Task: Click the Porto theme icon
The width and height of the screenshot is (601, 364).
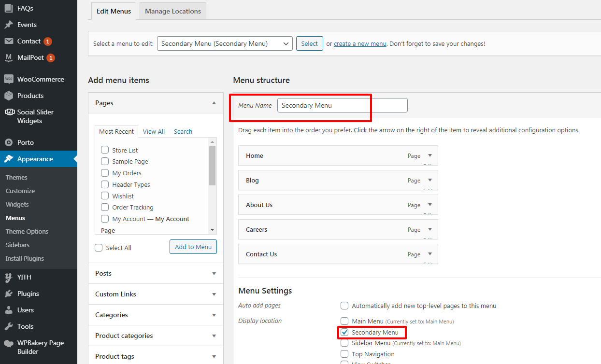Action: click(9, 142)
